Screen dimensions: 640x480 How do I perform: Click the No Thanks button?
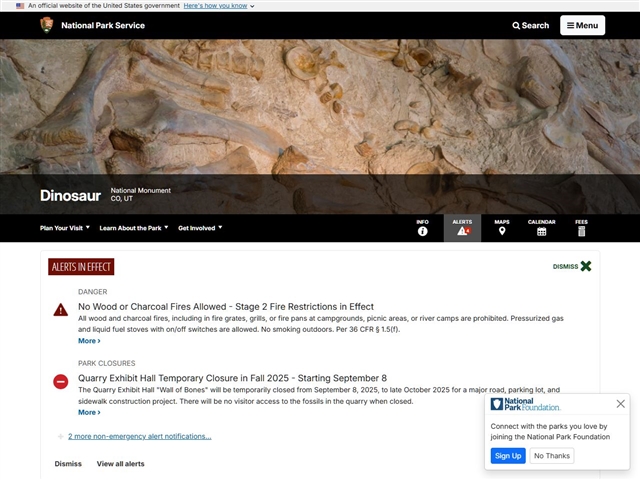click(551, 456)
